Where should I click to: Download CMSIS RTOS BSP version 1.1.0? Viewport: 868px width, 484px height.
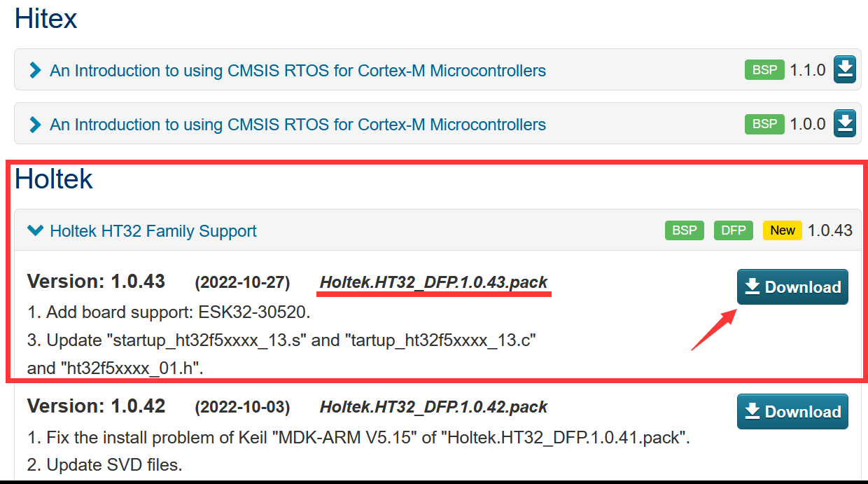tap(845, 70)
